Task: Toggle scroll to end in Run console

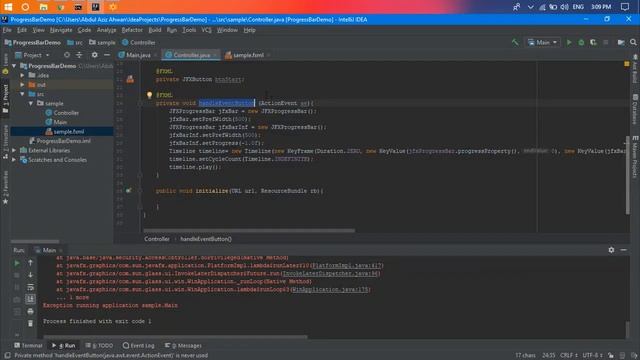Action: [x=30, y=299]
